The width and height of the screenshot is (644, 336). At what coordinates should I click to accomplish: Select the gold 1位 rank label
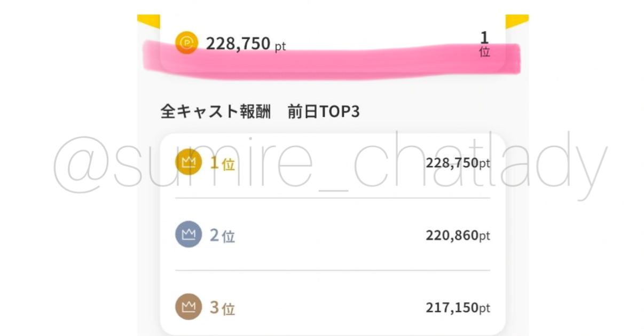point(222,163)
